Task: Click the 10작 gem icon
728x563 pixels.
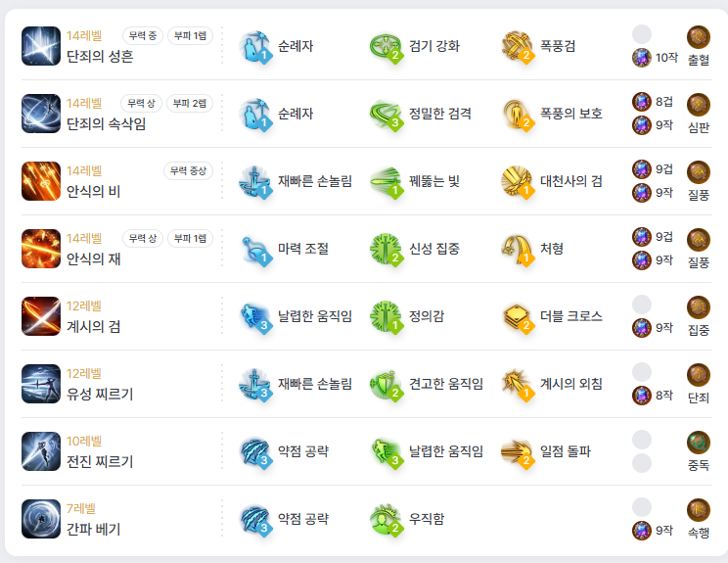Action: [642, 58]
